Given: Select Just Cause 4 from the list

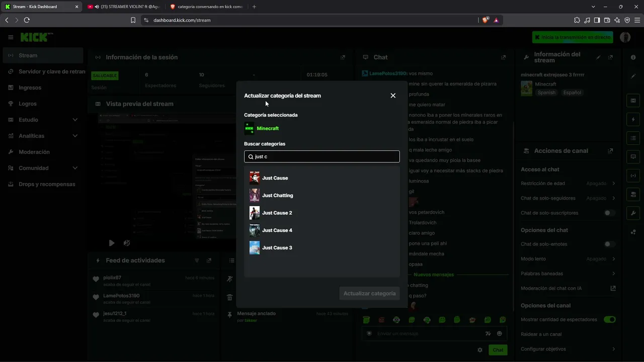Looking at the screenshot, I should (x=322, y=230).
